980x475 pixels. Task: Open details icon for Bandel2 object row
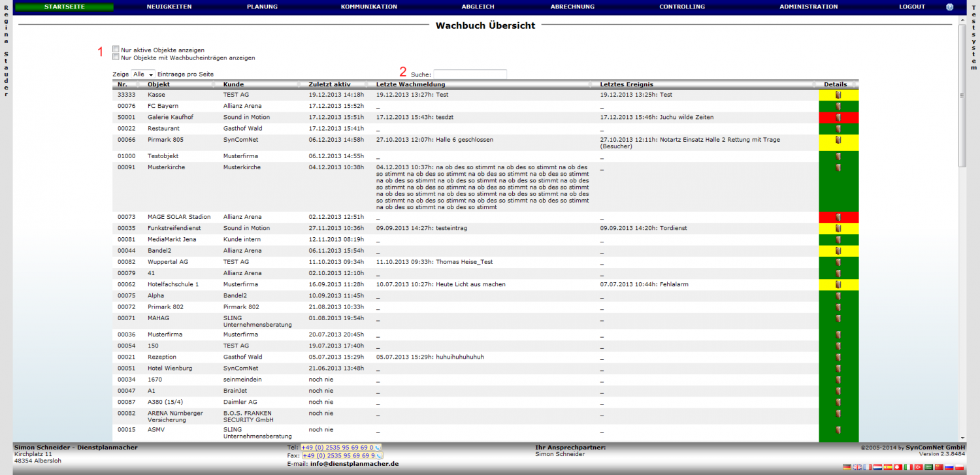point(838,251)
